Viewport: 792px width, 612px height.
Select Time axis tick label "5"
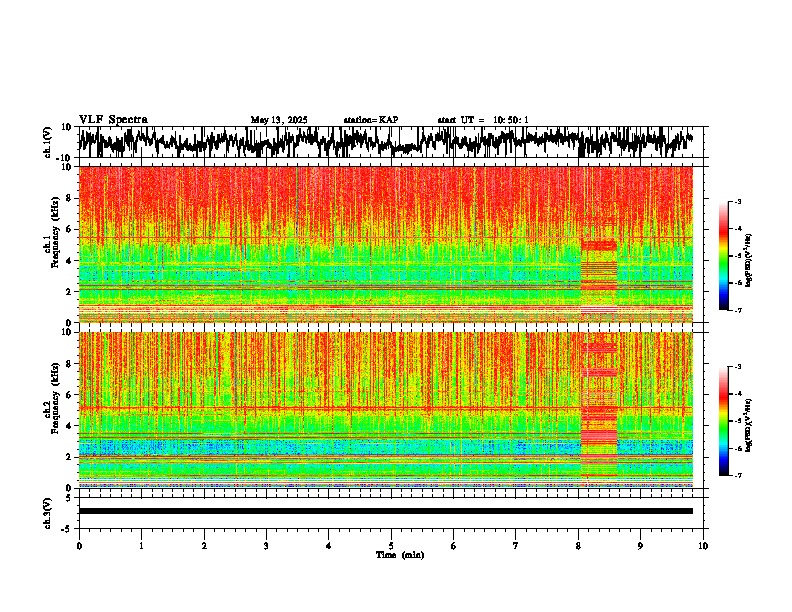(391, 546)
